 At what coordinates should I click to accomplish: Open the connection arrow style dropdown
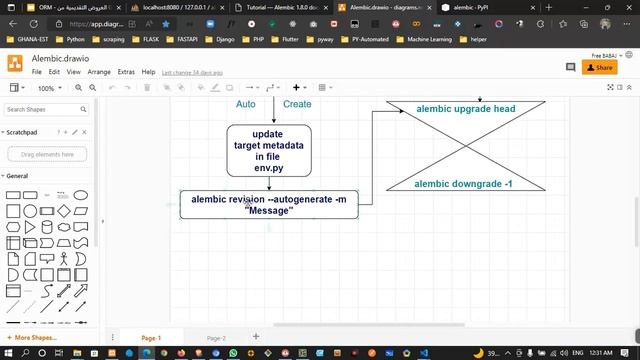252,87
